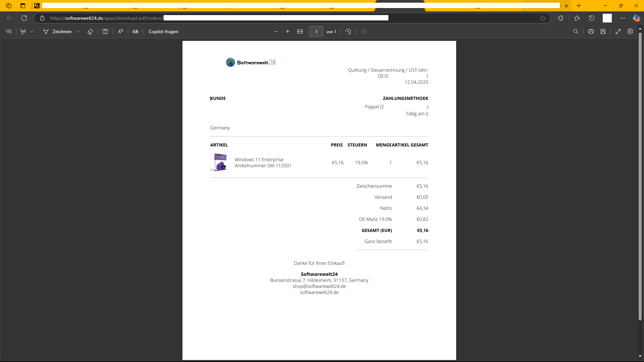644x362 pixels.
Task: Expand the highlight color dropdown arrow
Action: click(32, 32)
